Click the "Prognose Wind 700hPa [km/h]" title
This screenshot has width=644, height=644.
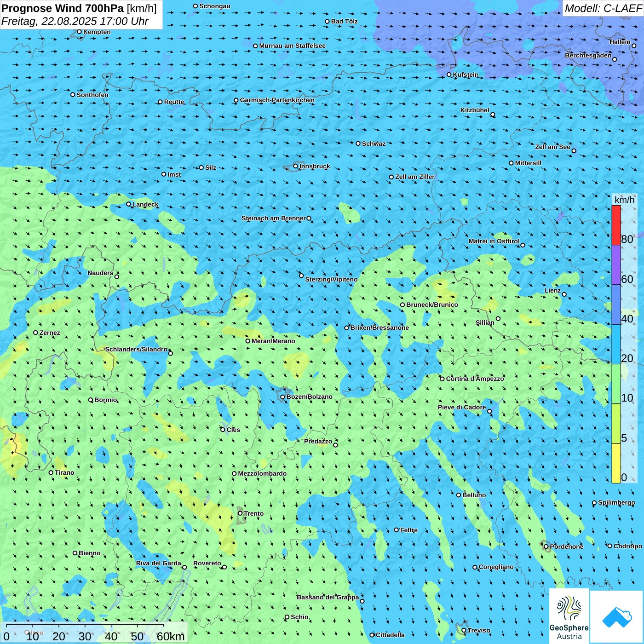pos(79,8)
